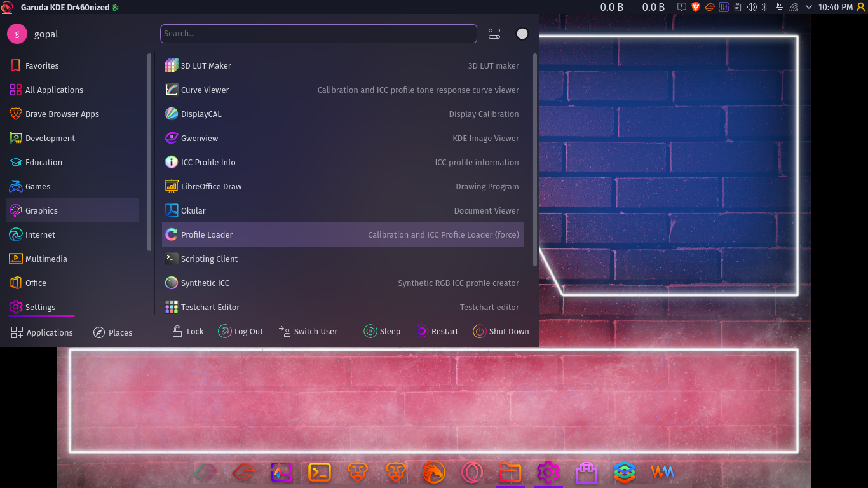This screenshot has width=868, height=488.
Task: Open Testchart Editor
Action: coord(343,307)
